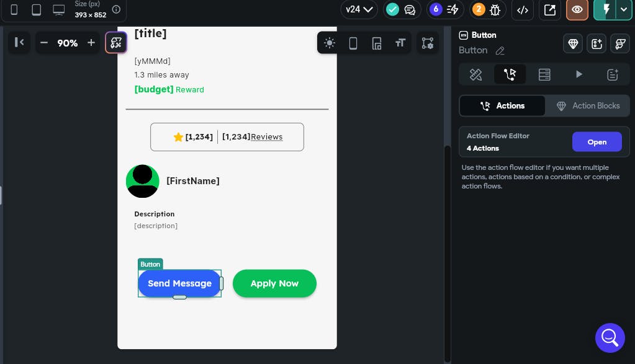Click the 1.3 miles away text
The image size is (635, 364).
tap(161, 75)
